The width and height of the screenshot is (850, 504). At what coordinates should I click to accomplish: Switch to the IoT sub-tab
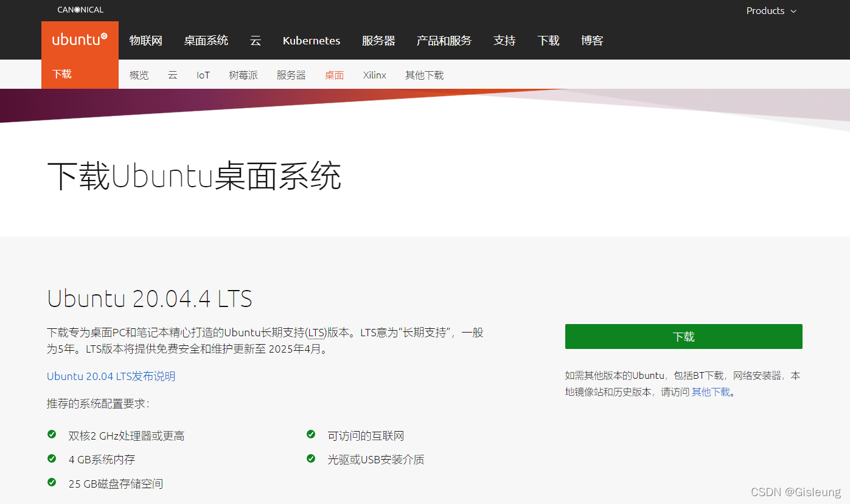click(203, 75)
